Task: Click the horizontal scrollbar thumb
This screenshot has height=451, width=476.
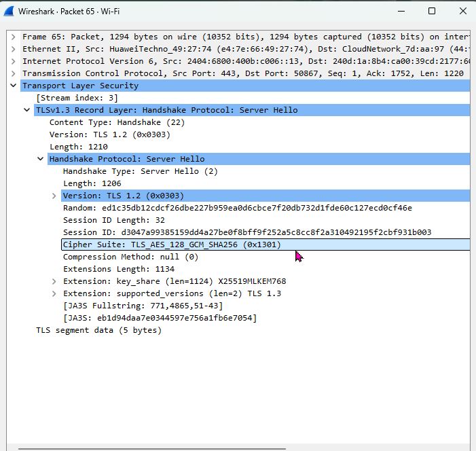Action: pos(152,448)
